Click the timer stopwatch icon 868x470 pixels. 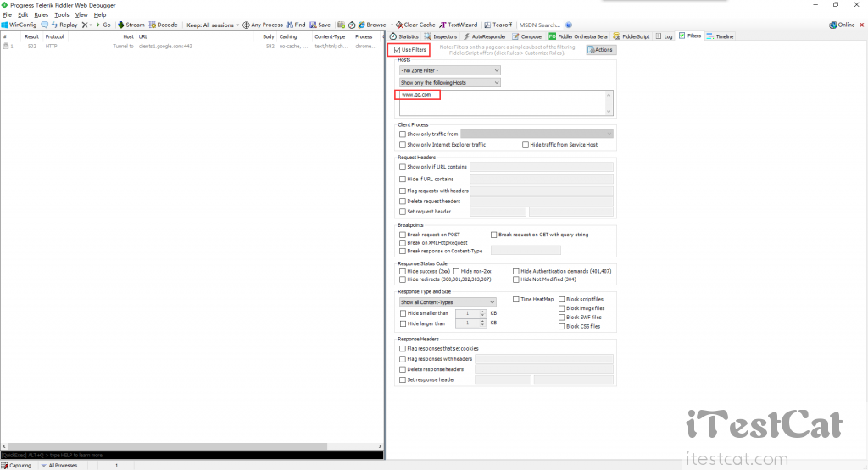click(x=352, y=25)
